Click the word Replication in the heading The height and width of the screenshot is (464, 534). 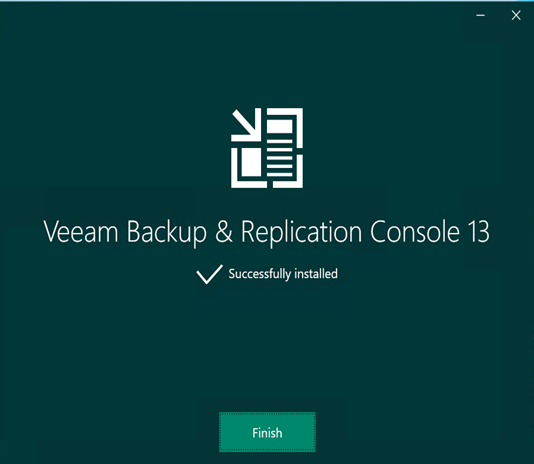[x=301, y=233]
